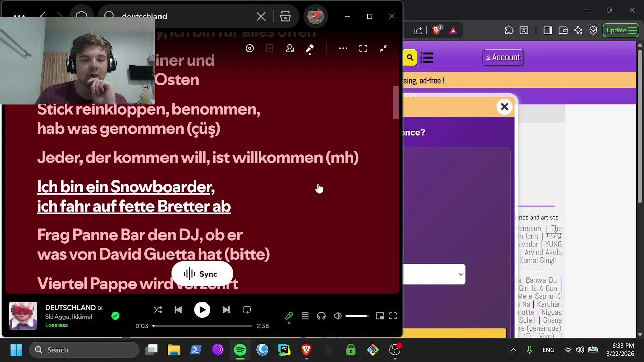This screenshot has width=644, height=362.
Task: Jump to lyric line 'Ich bin ein Snowboarder'
Action: (x=134, y=197)
